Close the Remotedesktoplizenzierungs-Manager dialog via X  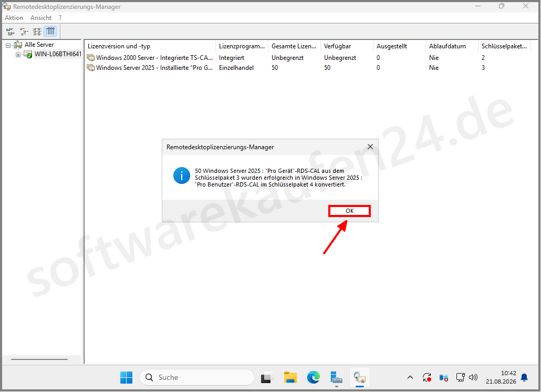(x=370, y=147)
